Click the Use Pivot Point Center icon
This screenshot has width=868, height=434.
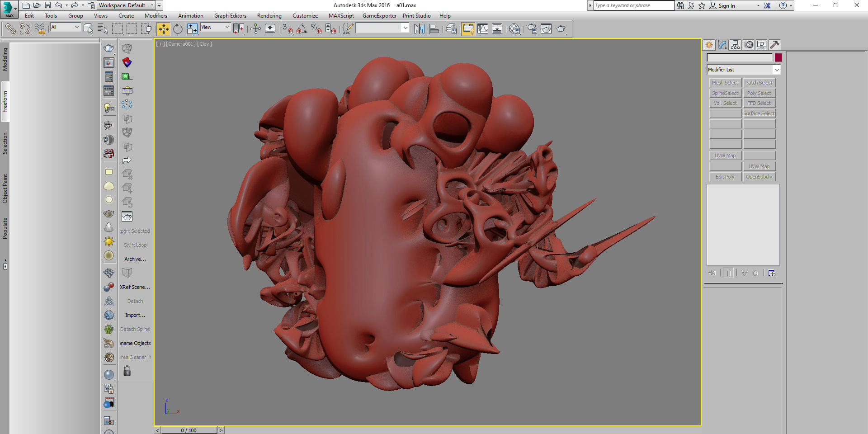[x=239, y=29]
